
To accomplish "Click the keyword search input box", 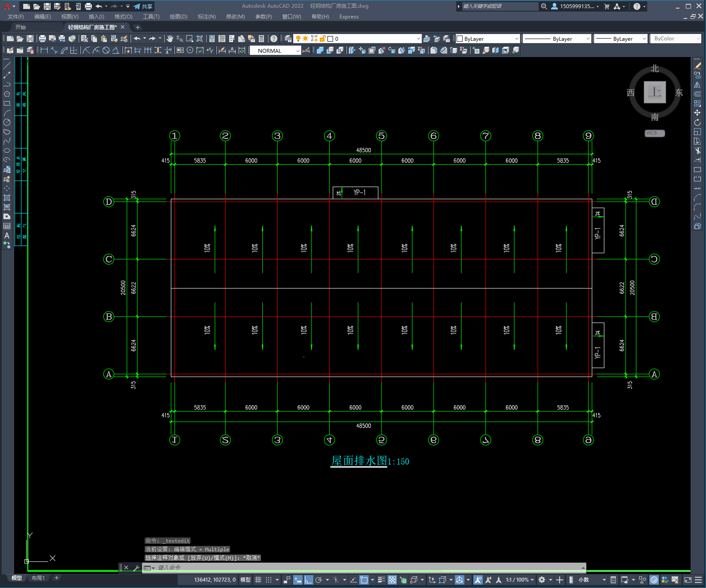I will coord(500,6).
